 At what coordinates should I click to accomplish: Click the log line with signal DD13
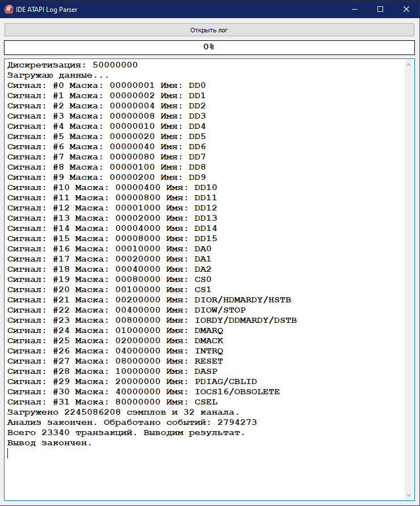click(x=112, y=218)
